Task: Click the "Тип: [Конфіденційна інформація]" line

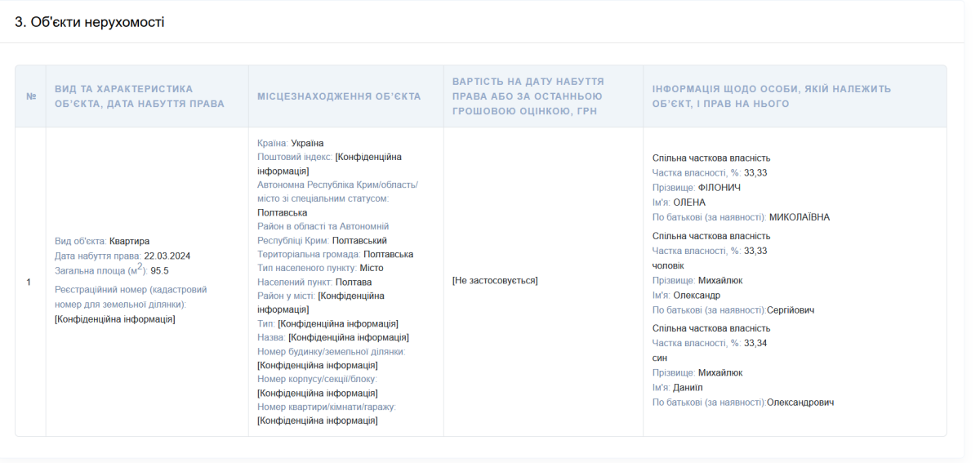Action: 327,323
